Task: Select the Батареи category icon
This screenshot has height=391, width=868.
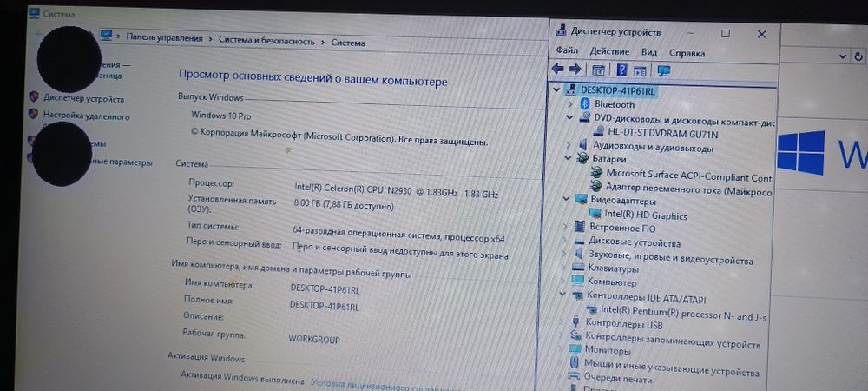Action: tap(582, 159)
